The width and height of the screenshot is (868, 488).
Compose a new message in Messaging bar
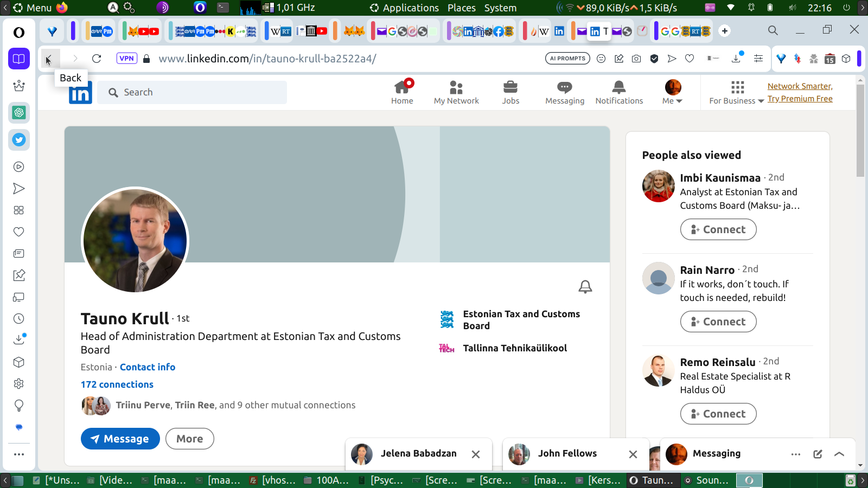click(818, 454)
